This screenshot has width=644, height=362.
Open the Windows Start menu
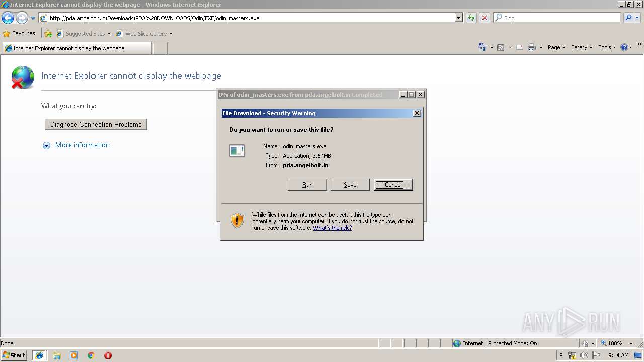pyautogui.click(x=14, y=355)
